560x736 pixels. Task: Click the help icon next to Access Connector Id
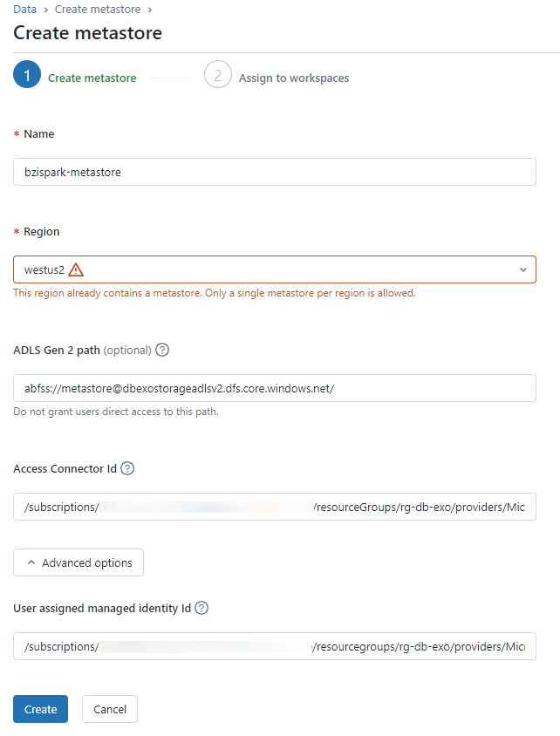[127, 468]
